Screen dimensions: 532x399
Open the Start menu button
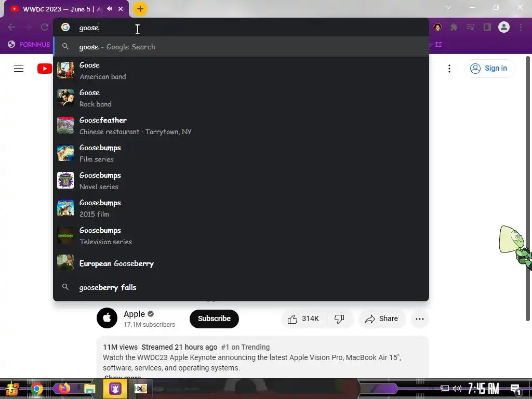(12, 389)
